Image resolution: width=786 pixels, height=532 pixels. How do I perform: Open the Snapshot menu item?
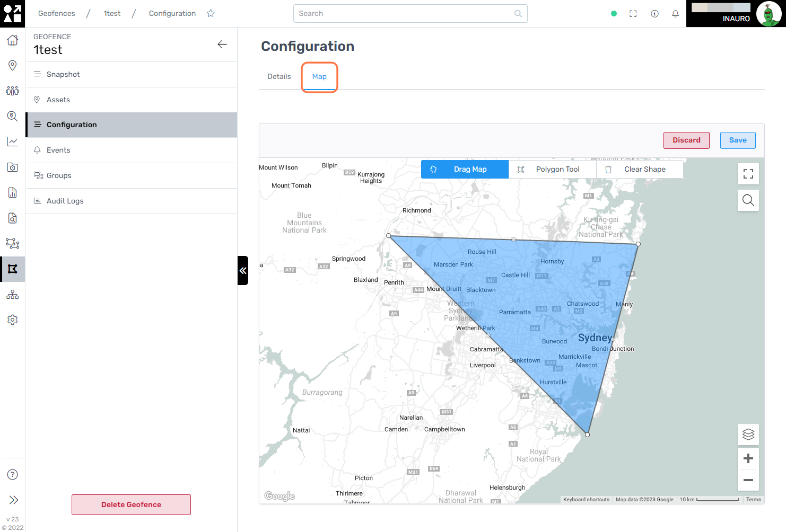(132, 75)
